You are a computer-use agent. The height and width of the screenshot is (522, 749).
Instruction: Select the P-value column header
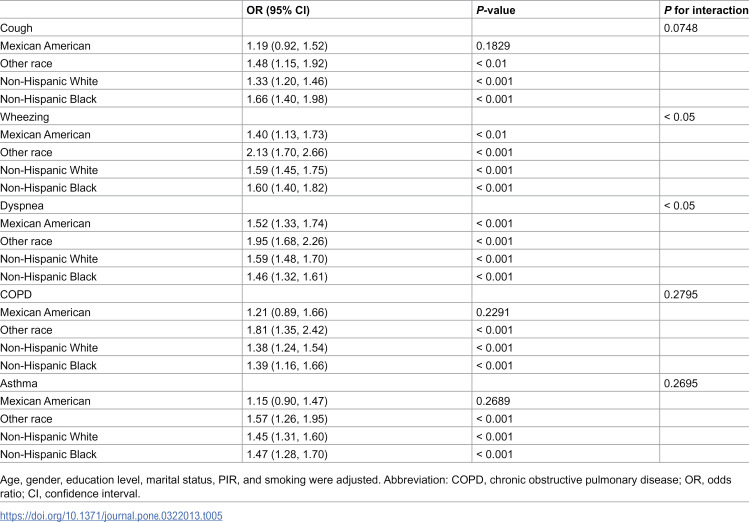[x=495, y=10]
